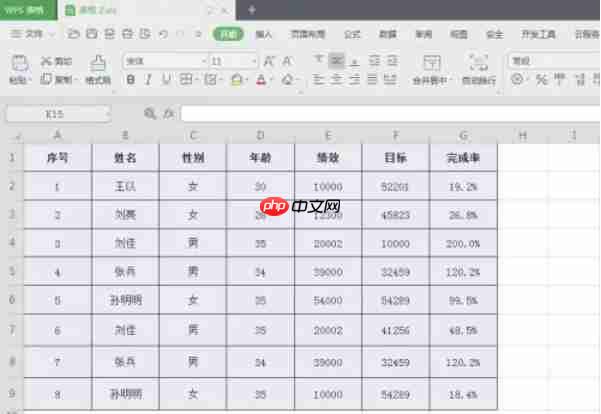The height and width of the screenshot is (414, 601).
Task: Toggle Italic formatting
Action: click(x=148, y=80)
